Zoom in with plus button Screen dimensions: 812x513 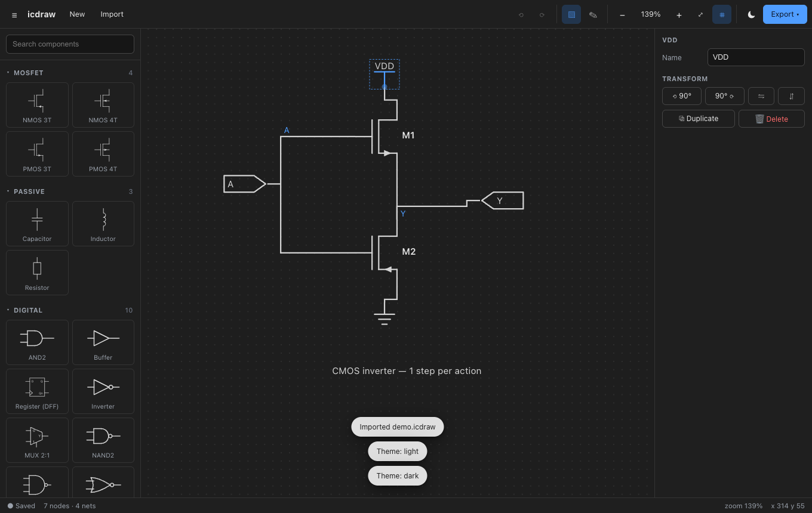pos(679,14)
